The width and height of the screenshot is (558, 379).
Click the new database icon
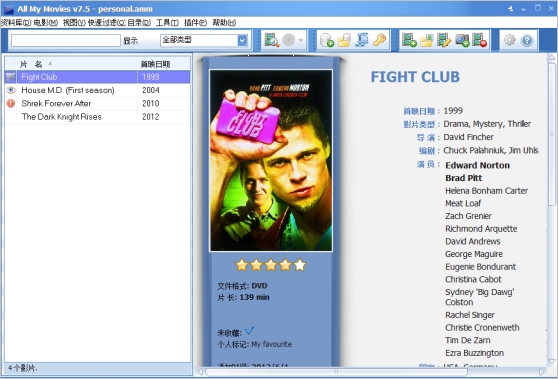point(326,40)
